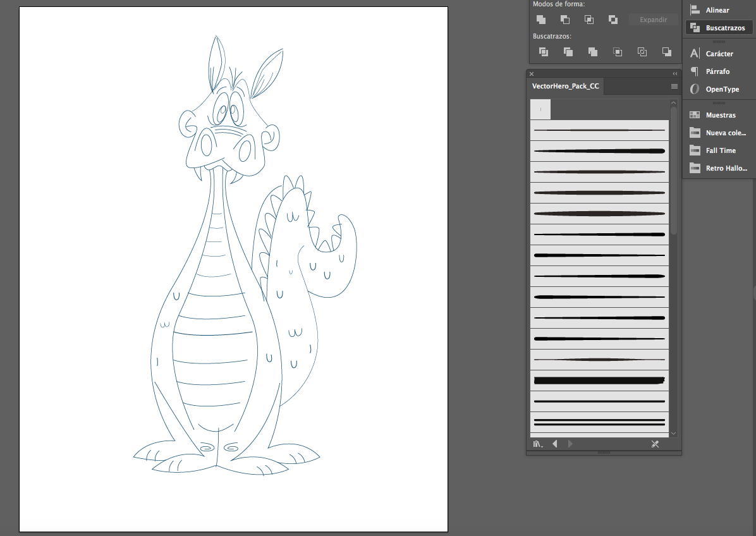Select the VectorHero_Pack_CC tab

[x=565, y=87]
